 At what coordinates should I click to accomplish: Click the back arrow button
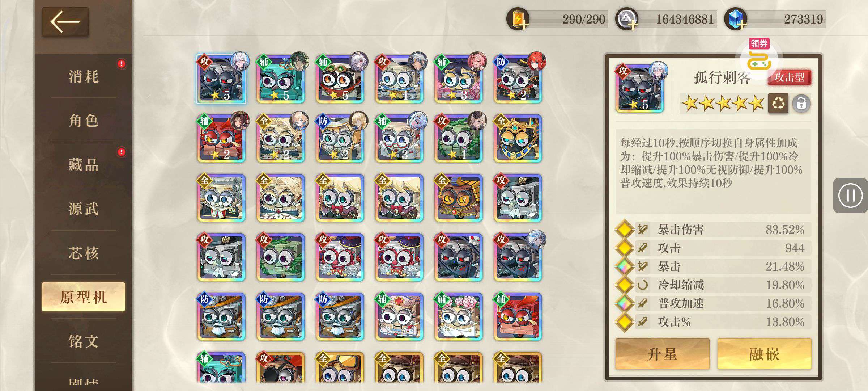click(x=65, y=22)
